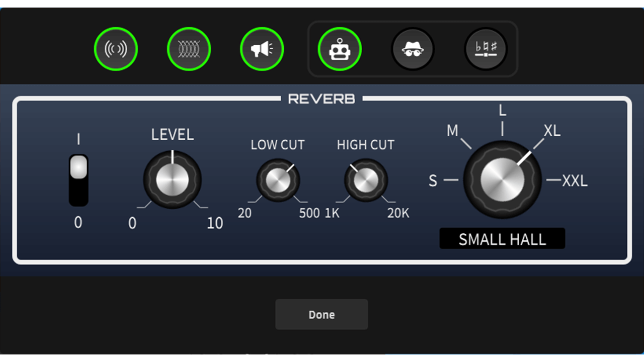Screen dimensions: 644x362
Task: Toggle the overlapping coils effect icon
Action: point(189,49)
